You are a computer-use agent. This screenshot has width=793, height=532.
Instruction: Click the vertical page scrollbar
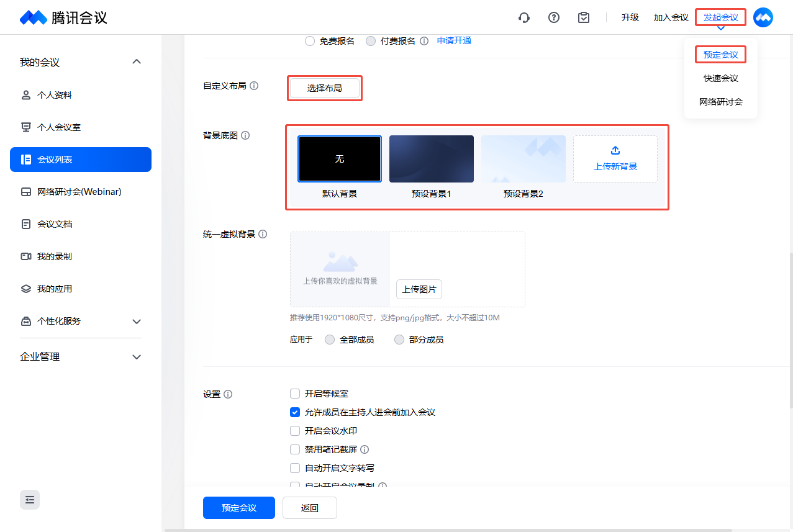[x=790, y=329]
